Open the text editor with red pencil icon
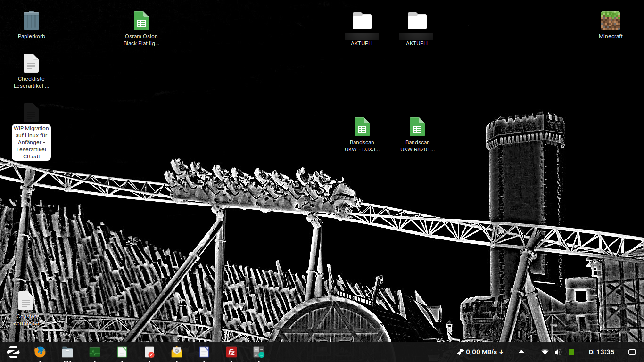Image resolution: width=644 pixels, height=362 pixels. [149, 352]
